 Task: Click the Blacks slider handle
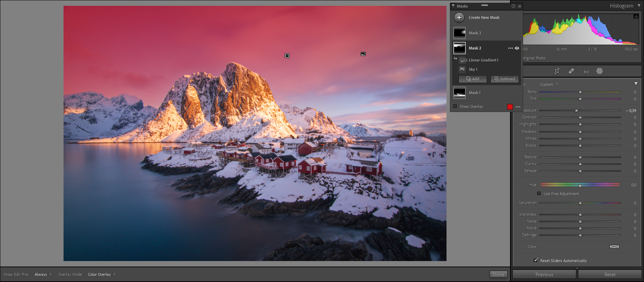coord(580,146)
